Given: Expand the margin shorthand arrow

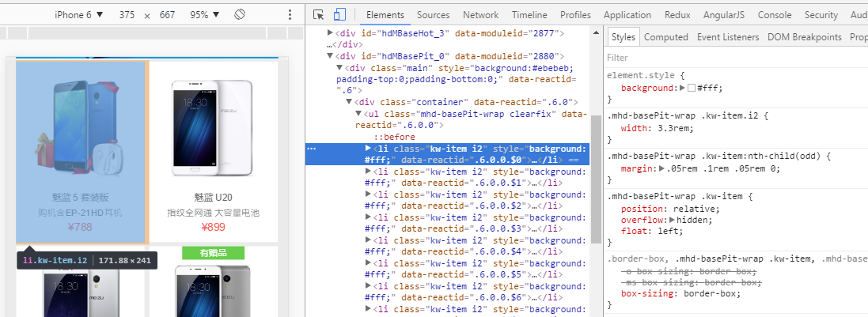Looking at the screenshot, I should pos(660,168).
